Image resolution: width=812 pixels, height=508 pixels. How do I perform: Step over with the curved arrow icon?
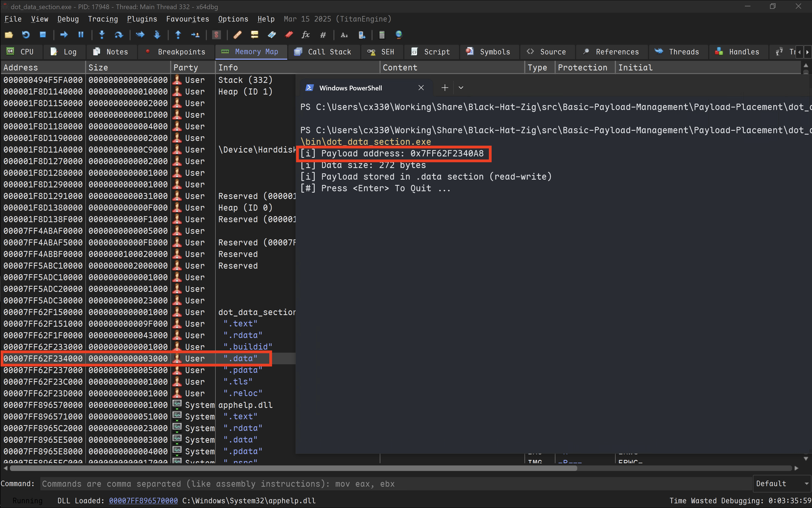[119, 35]
